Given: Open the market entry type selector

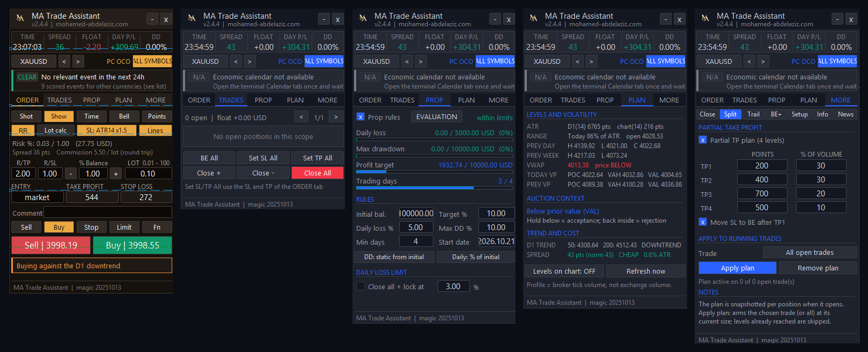Looking at the screenshot, I should pyautogui.click(x=37, y=197).
